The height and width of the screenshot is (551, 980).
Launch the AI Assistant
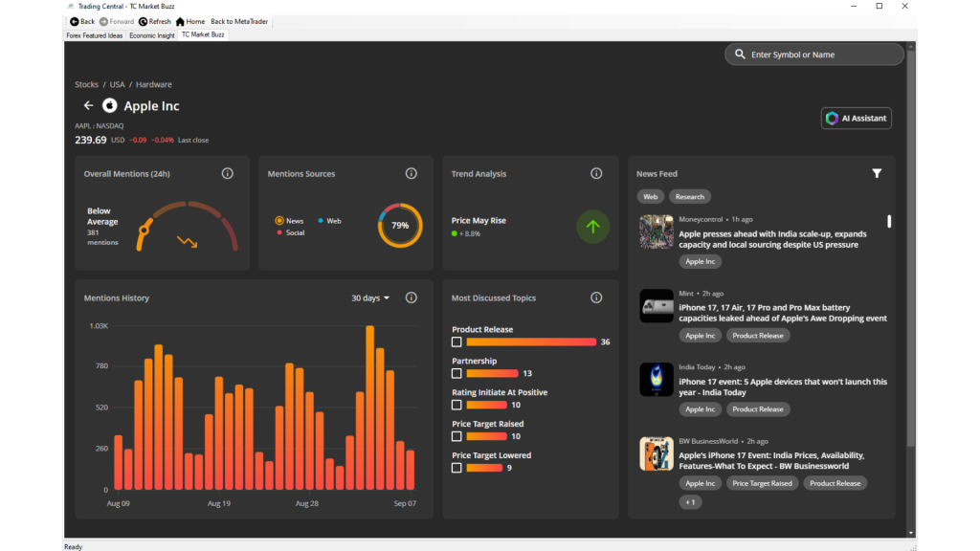tap(857, 118)
